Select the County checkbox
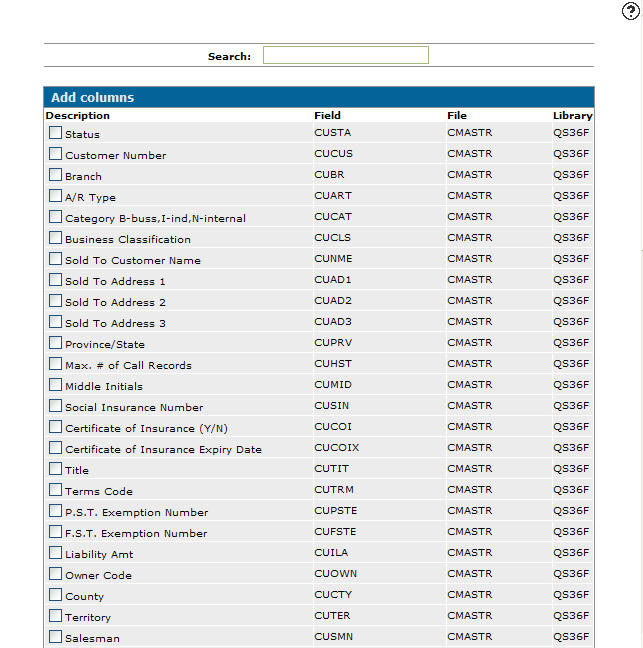The width and height of the screenshot is (643, 648). point(55,595)
